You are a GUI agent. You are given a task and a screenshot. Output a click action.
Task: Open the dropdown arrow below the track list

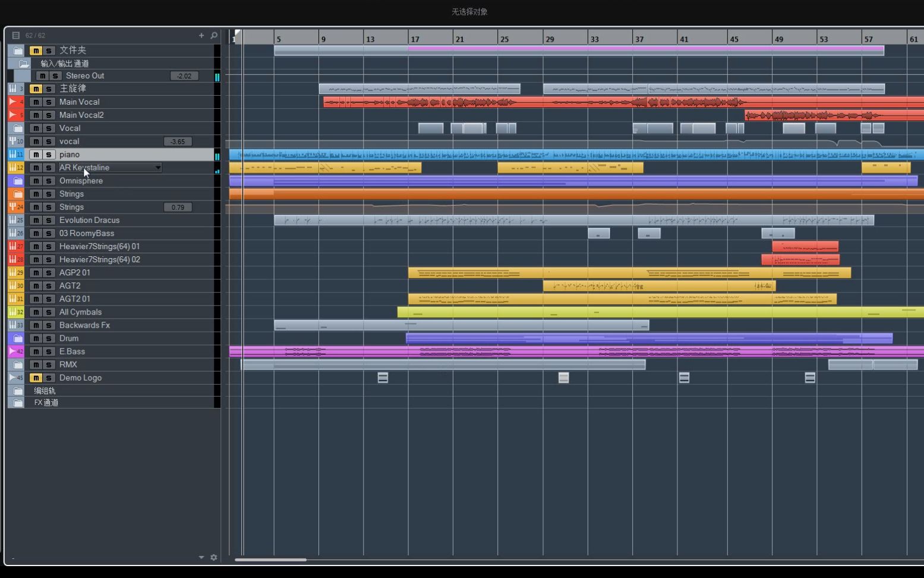[x=201, y=558]
